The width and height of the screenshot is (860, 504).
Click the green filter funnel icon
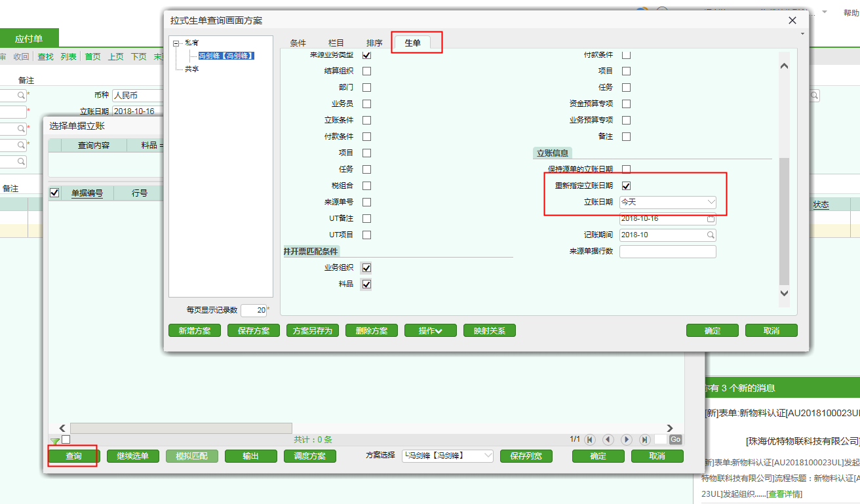tap(55, 441)
